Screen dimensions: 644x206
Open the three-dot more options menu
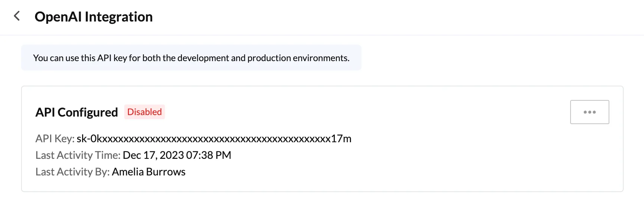(589, 112)
